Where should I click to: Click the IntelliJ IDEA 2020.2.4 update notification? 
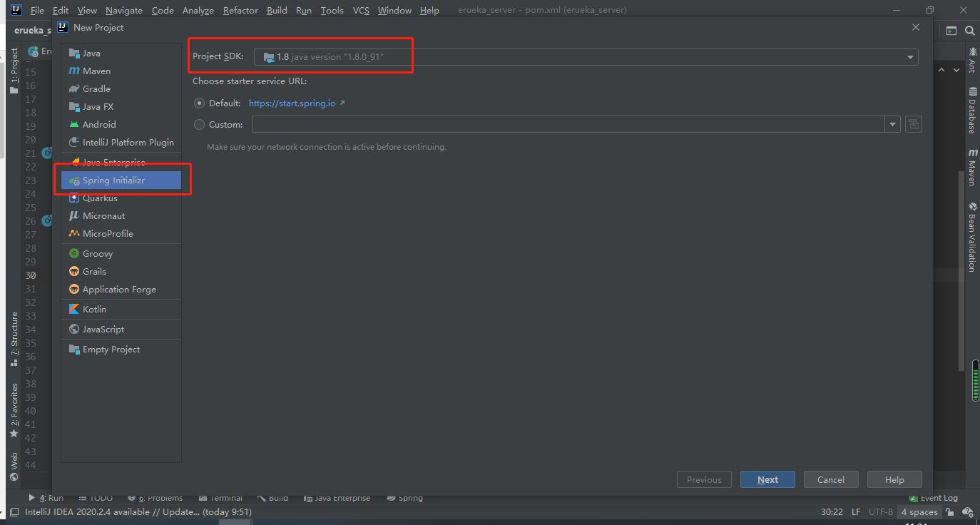[x=138, y=511]
